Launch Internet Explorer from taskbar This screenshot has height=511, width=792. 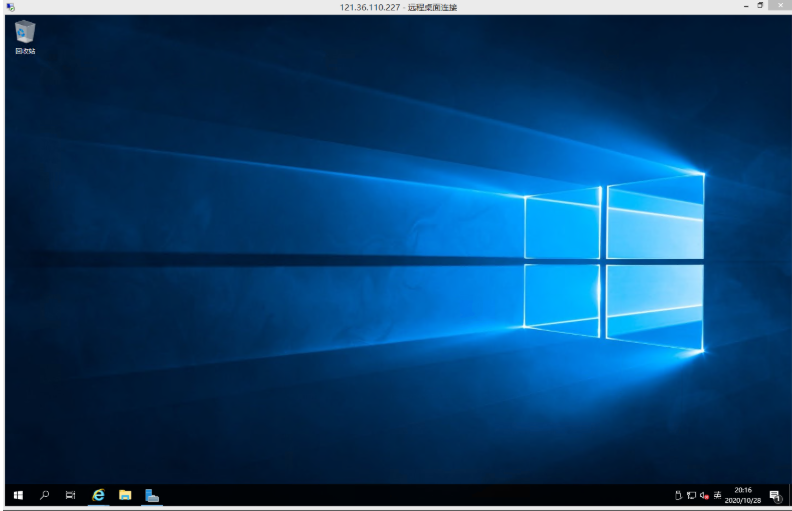98,495
